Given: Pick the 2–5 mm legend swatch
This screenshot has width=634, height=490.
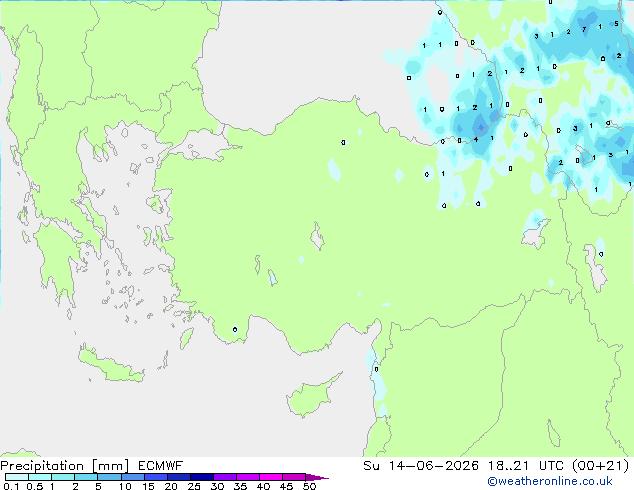Looking at the screenshot, I should [86, 477].
